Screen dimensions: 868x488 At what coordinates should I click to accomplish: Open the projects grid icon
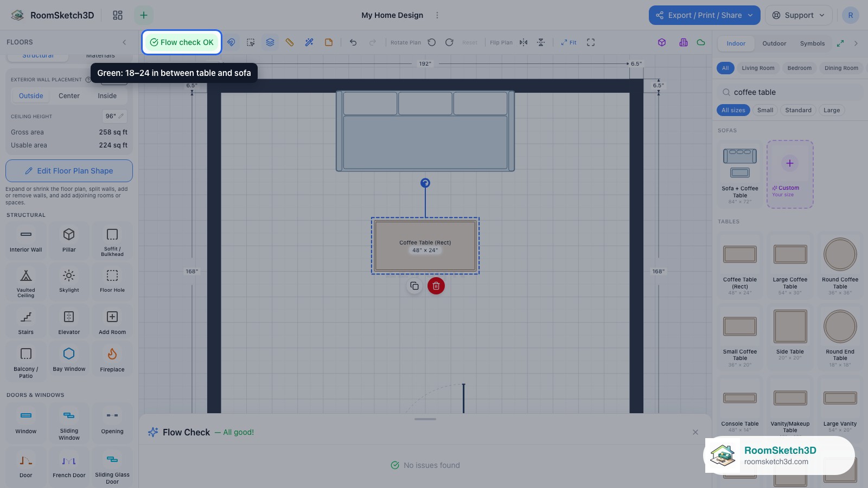pos(118,15)
